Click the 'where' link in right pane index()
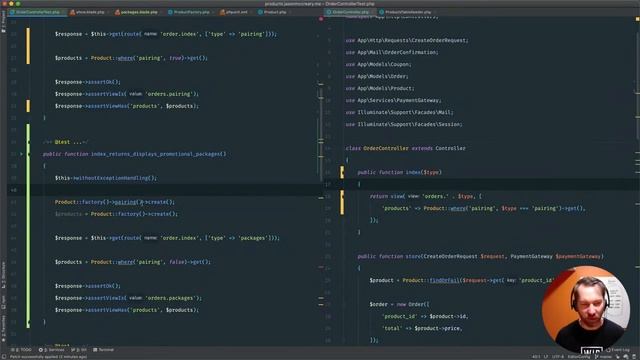 (457, 208)
